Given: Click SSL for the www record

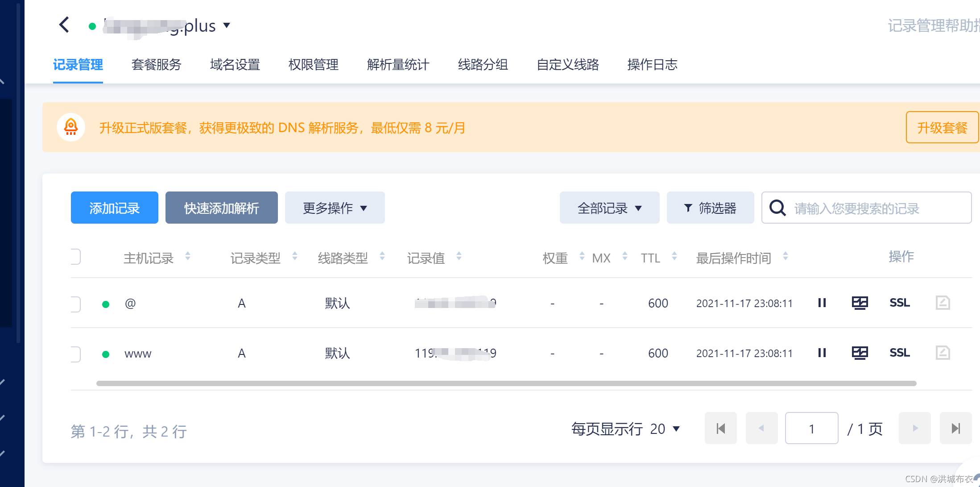Looking at the screenshot, I should [899, 353].
